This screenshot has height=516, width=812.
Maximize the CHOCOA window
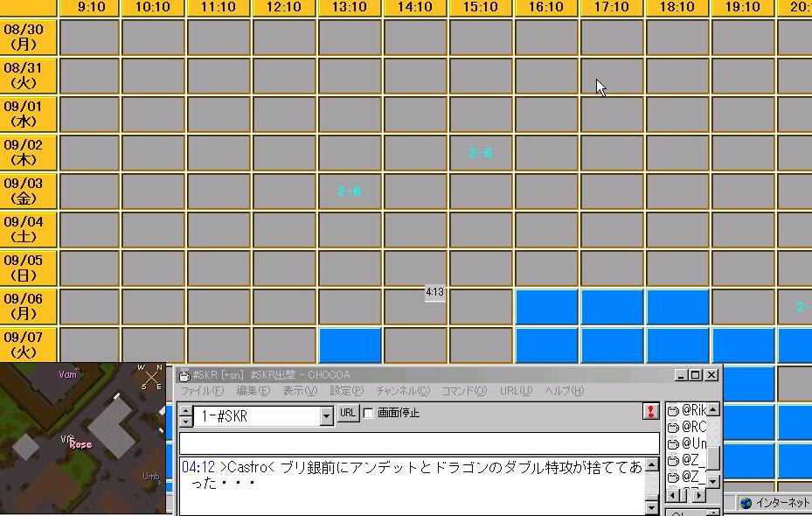(696, 375)
